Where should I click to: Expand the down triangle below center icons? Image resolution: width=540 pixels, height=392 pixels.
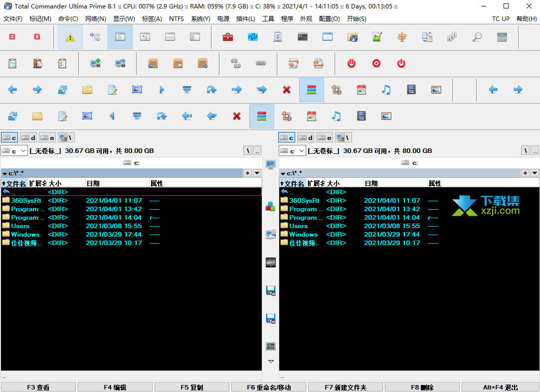[271, 362]
